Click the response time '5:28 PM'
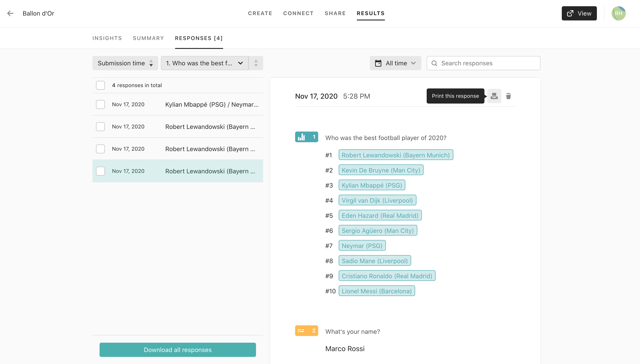Image resolution: width=640 pixels, height=364 pixels. click(356, 96)
